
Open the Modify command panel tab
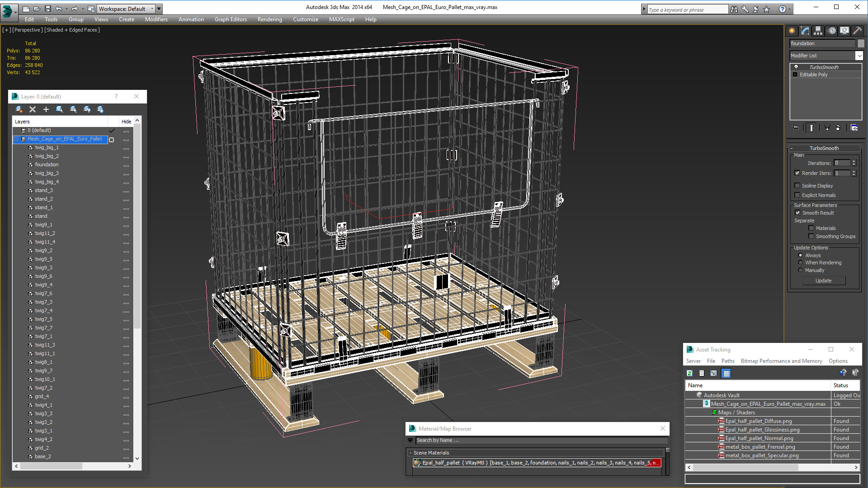[x=805, y=31]
